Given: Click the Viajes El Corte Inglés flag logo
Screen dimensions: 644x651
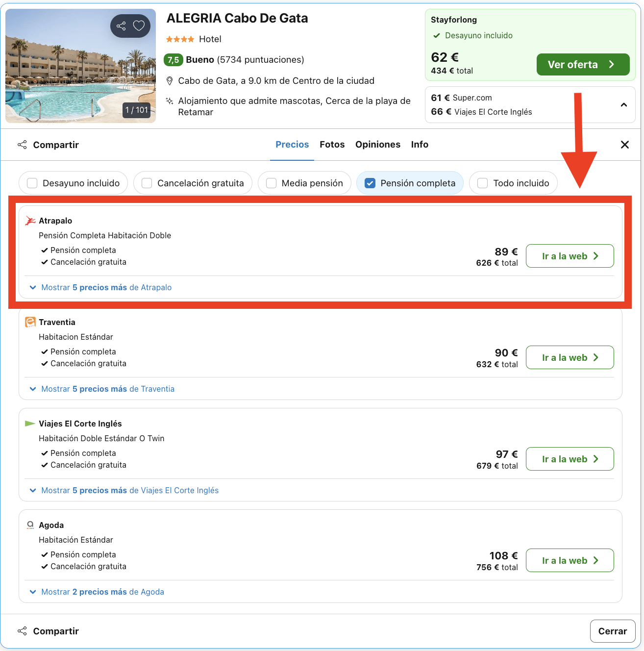Looking at the screenshot, I should click(30, 423).
